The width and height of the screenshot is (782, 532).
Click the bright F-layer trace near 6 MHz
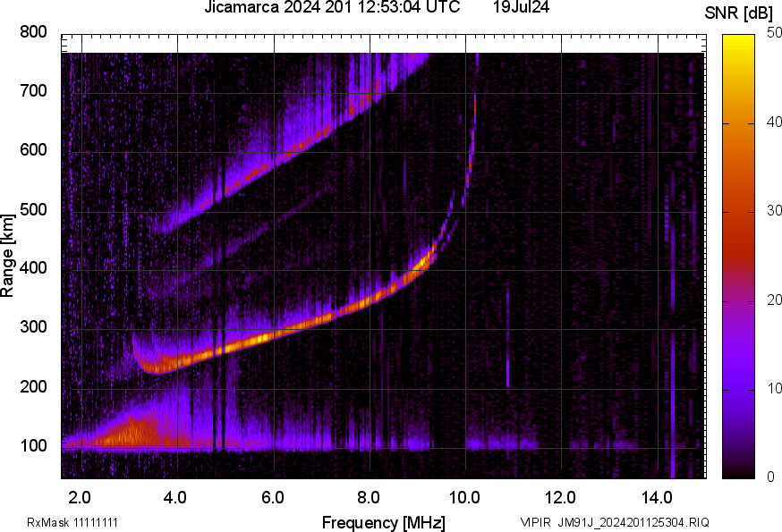click(273, 334)
